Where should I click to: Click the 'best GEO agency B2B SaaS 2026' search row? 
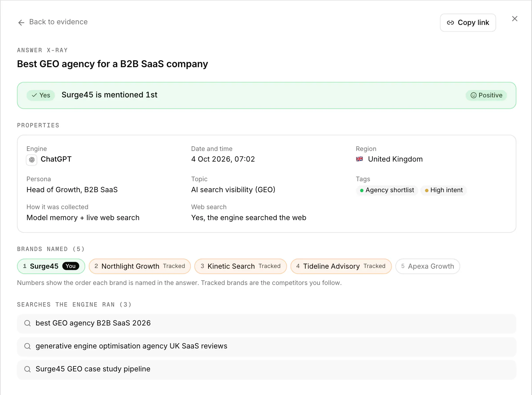pos(267,324)
